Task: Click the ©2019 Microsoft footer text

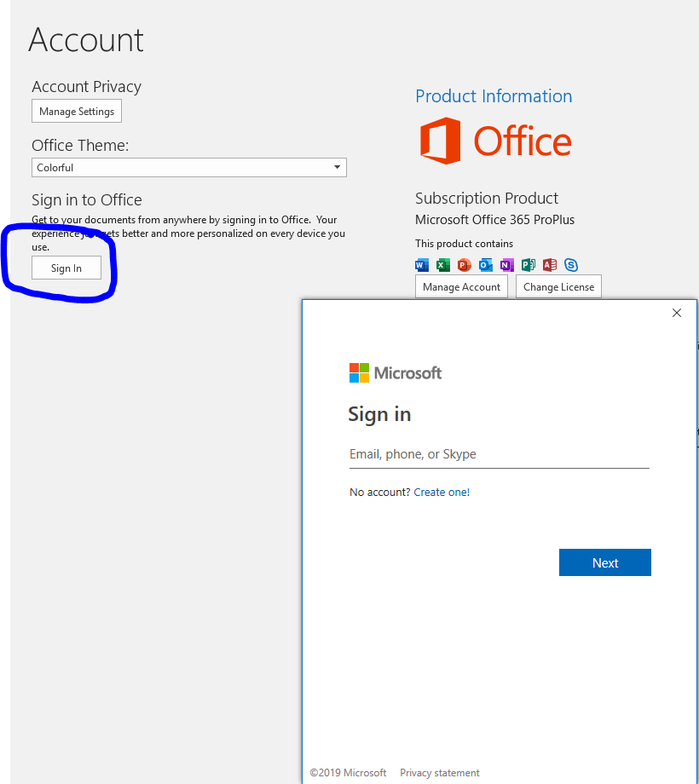Action: coord(348,773)
